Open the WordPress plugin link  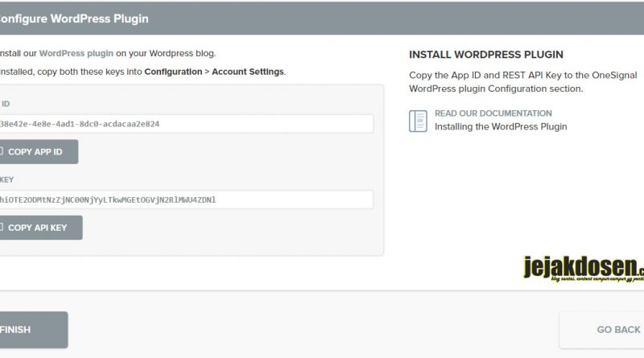click(76, 53)
